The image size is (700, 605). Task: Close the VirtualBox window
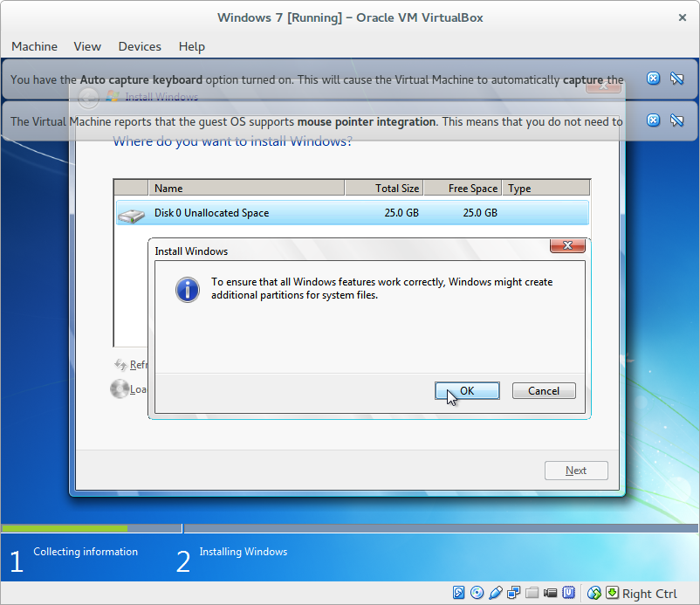[x=683, y=17]
